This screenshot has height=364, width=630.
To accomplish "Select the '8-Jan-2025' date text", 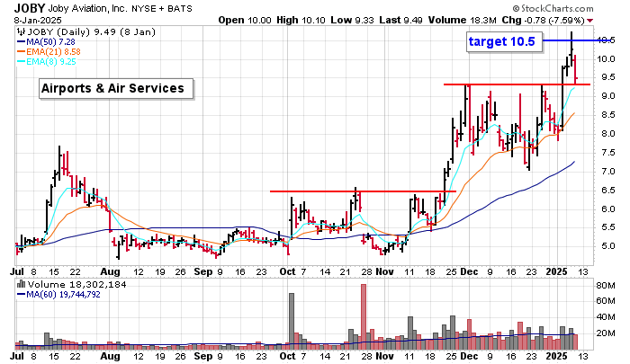I will click(38, 20).
